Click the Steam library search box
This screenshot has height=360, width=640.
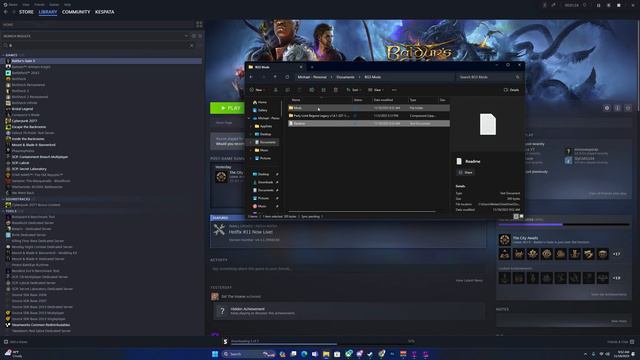coord(98,45)
